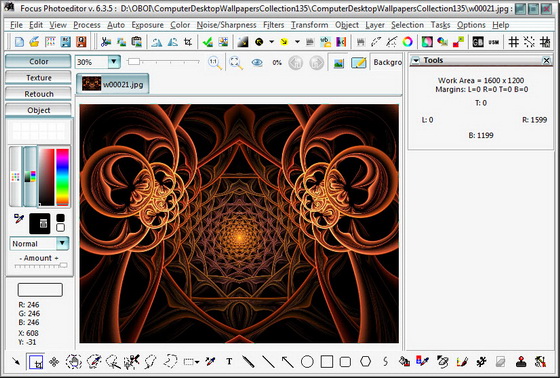
Task: Click the current color preview box above R: 246
Action: click(40, 290)
